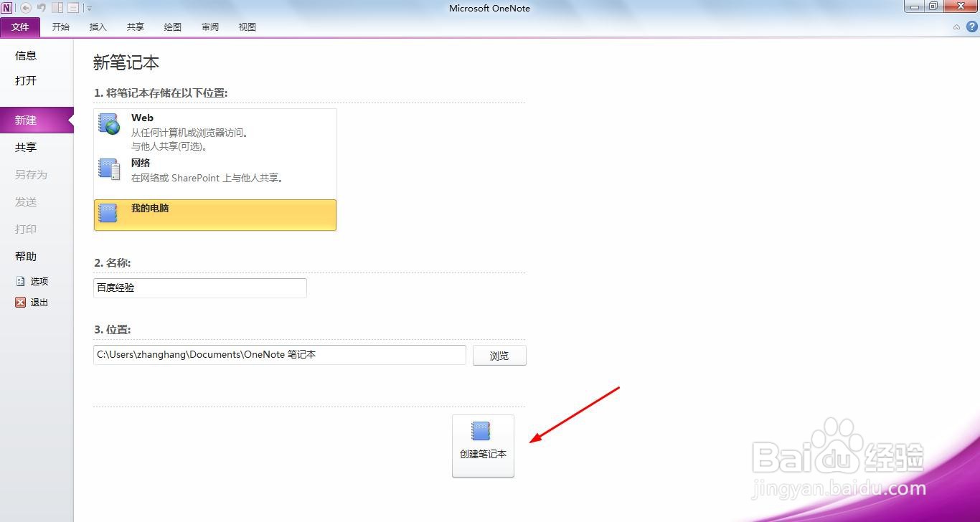Click the notebook name field containing 百度经验
This screenshot has width=980, height=522.
pyautogui.click(x=200, y=288)
